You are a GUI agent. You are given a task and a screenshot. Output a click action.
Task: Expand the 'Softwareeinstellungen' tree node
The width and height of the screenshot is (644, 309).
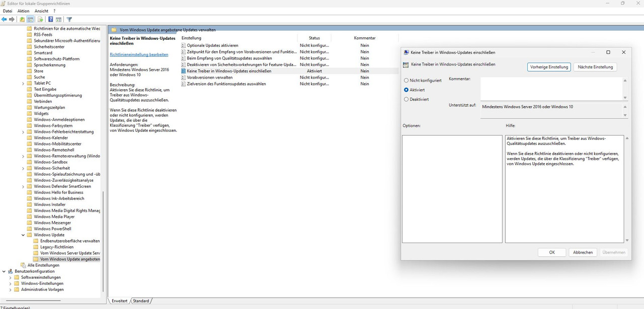pos(11,277)
